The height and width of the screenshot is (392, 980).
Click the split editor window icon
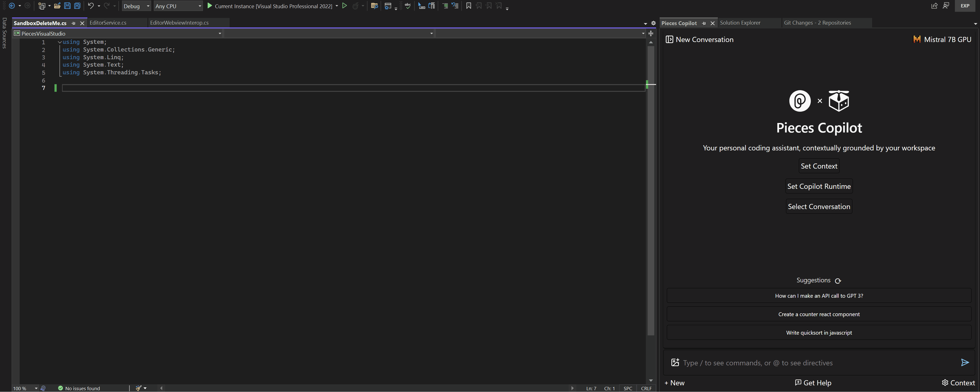pyautogui.click(x=651, y=34)
